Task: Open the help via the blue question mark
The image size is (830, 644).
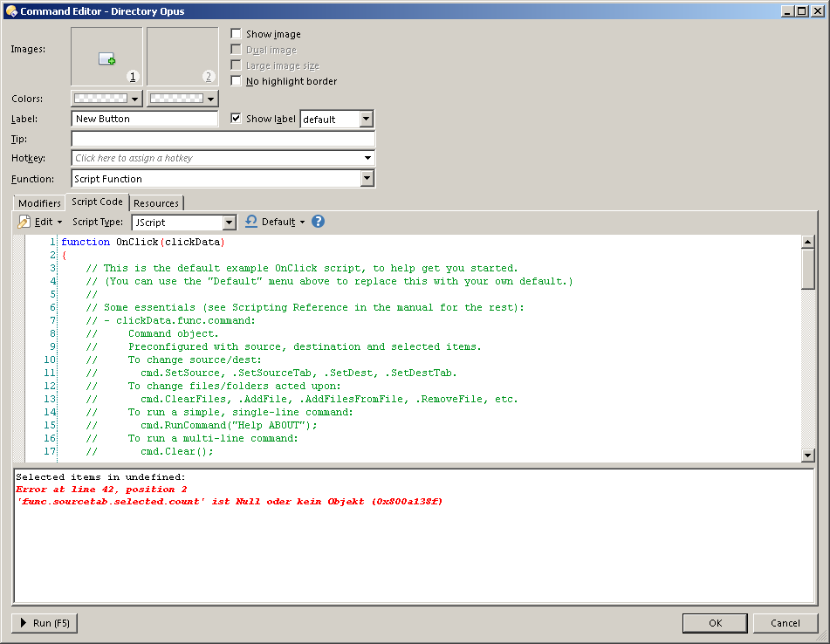Action: pos(318,222)
